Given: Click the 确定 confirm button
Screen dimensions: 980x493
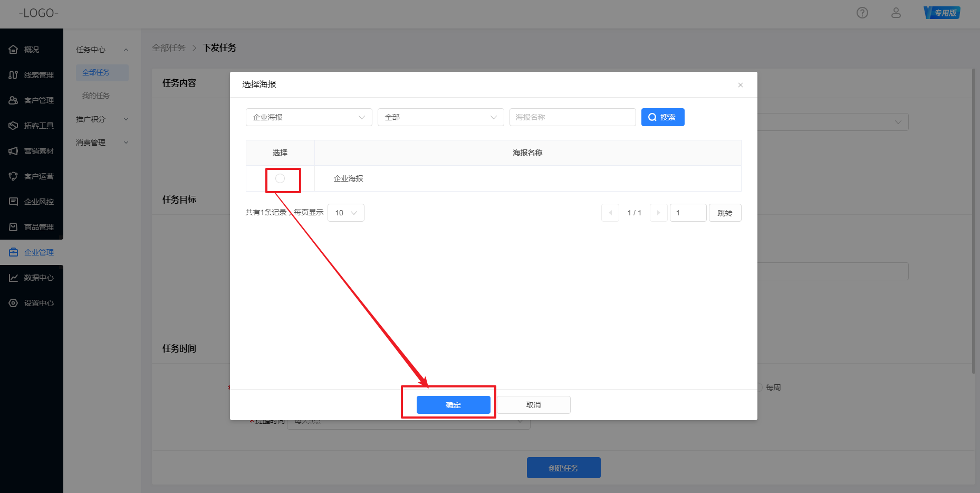Looking at the screenshot, I should [453, 405].
